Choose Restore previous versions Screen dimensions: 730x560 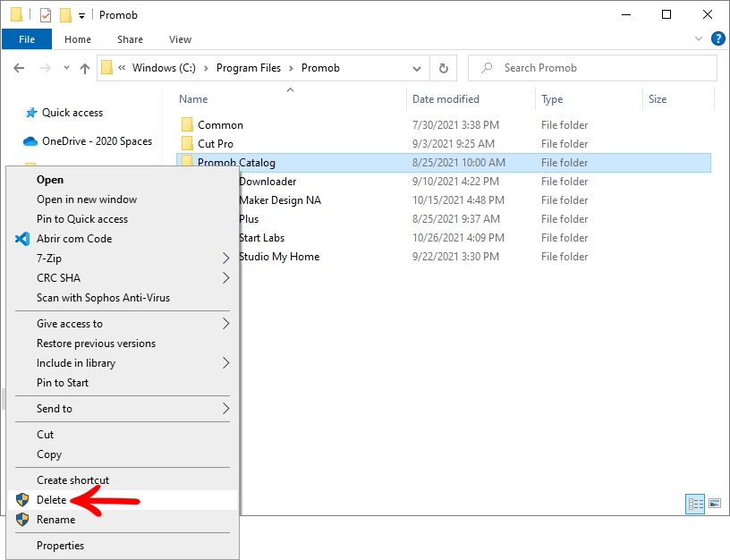tap(123, 344)
